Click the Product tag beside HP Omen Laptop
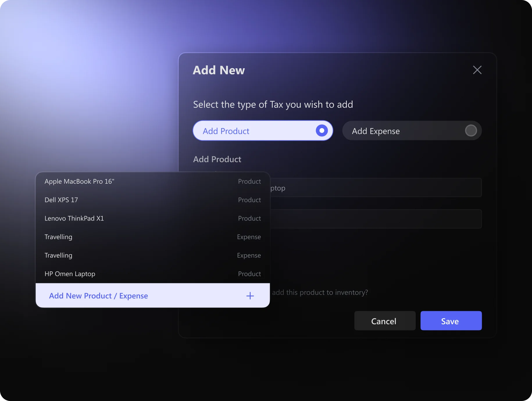532x401 pixels. (249, 274)
